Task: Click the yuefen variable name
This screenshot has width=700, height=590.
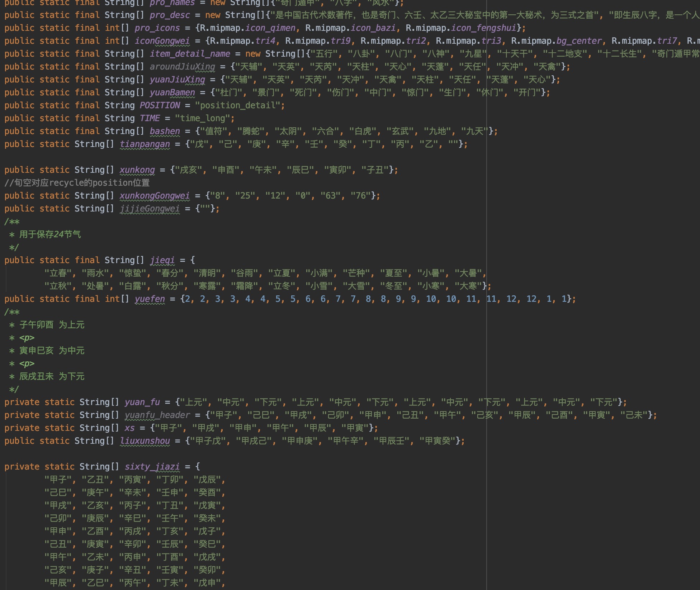Action: pos(150,299)
